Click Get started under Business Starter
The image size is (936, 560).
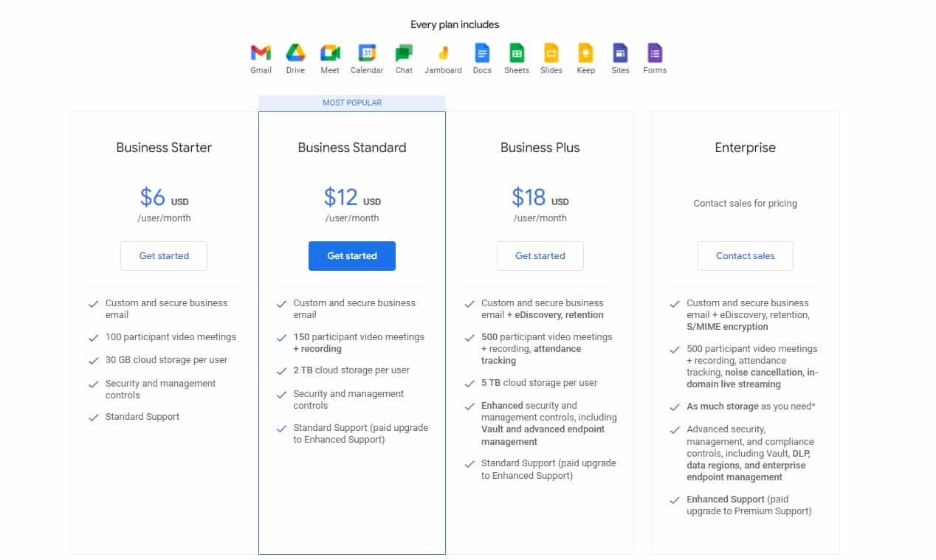point(164,256)
